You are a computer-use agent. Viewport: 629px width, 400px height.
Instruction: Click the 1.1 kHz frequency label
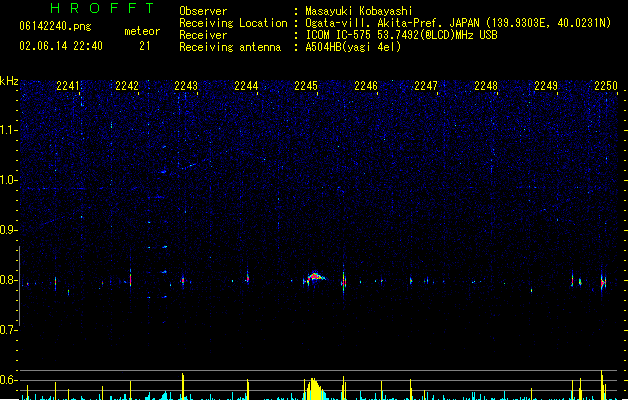coord(8,130)
